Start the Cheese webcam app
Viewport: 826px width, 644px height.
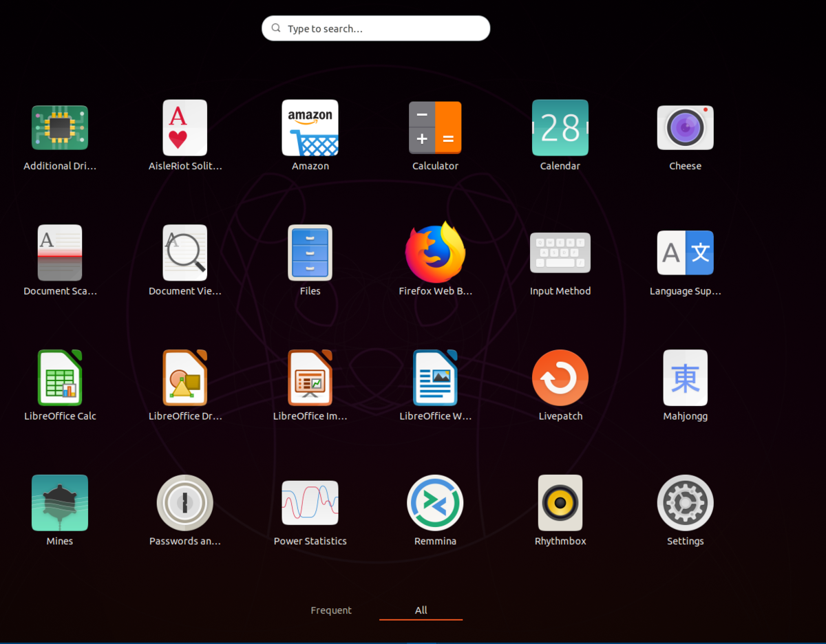click(x=686, y=128)
